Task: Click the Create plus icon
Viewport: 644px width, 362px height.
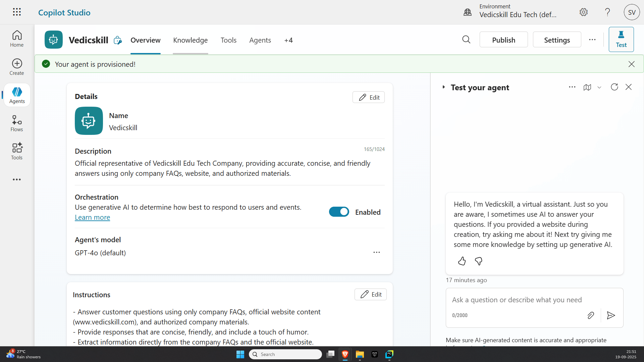Action: tap(17, 64)
